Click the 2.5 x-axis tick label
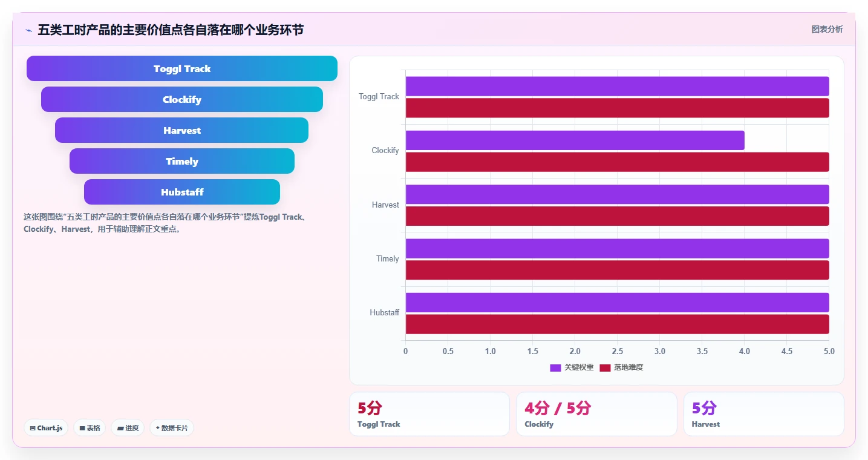 coord(617,352)
